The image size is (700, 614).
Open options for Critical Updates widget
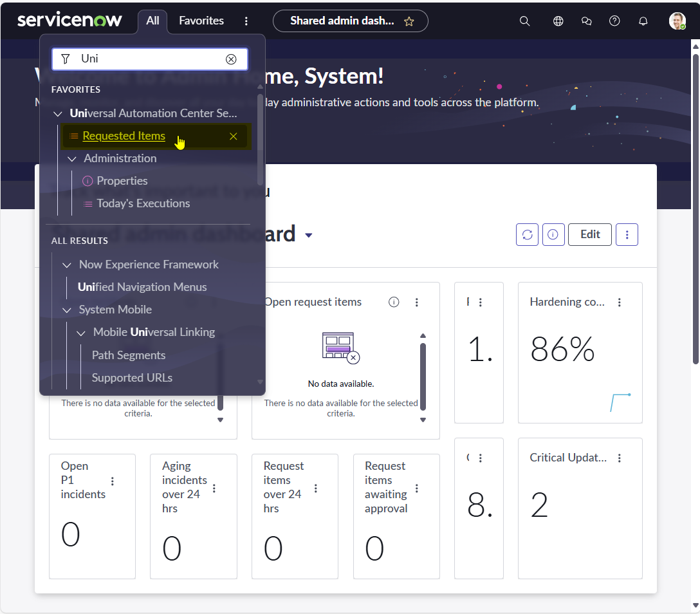coord(619,458)
